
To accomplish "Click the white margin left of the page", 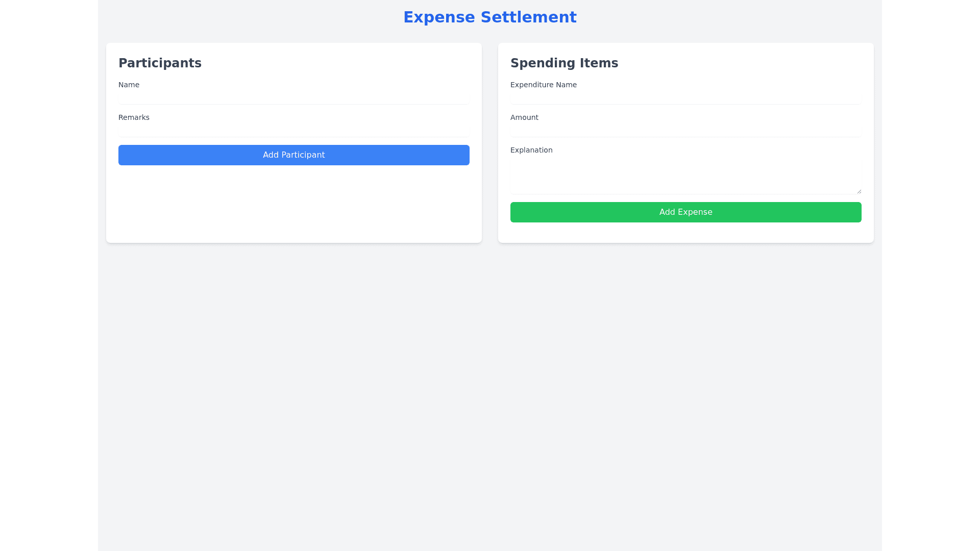I will tap(48, 275).
